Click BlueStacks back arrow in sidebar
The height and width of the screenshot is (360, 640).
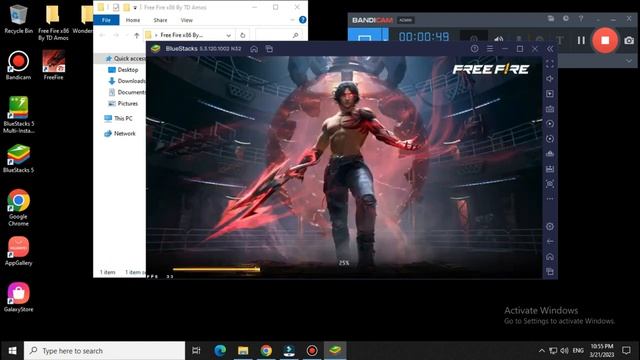[550, 242]
